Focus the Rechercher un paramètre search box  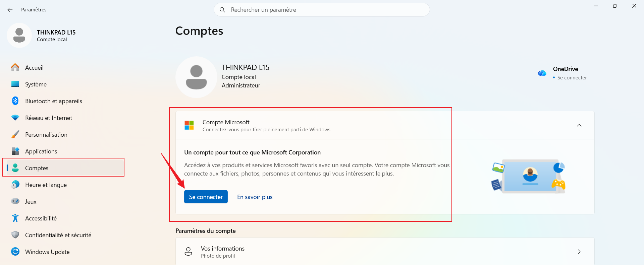point(322,10)
